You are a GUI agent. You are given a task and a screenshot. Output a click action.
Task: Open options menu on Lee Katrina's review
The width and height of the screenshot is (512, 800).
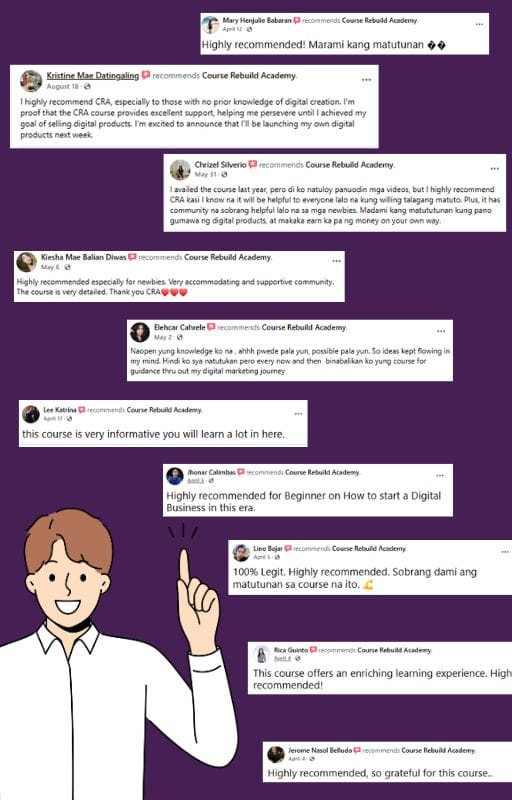[298, 413]
